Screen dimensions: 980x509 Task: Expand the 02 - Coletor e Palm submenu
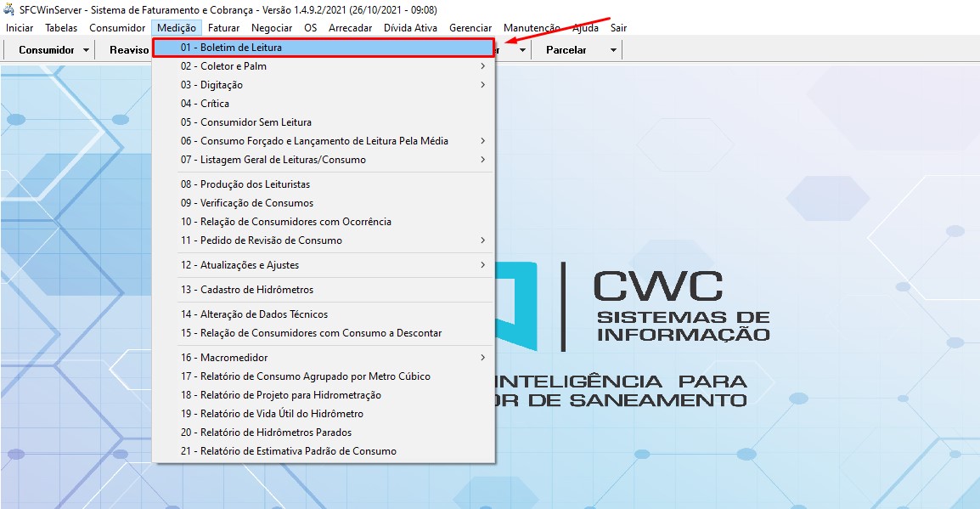click(323, 66)
